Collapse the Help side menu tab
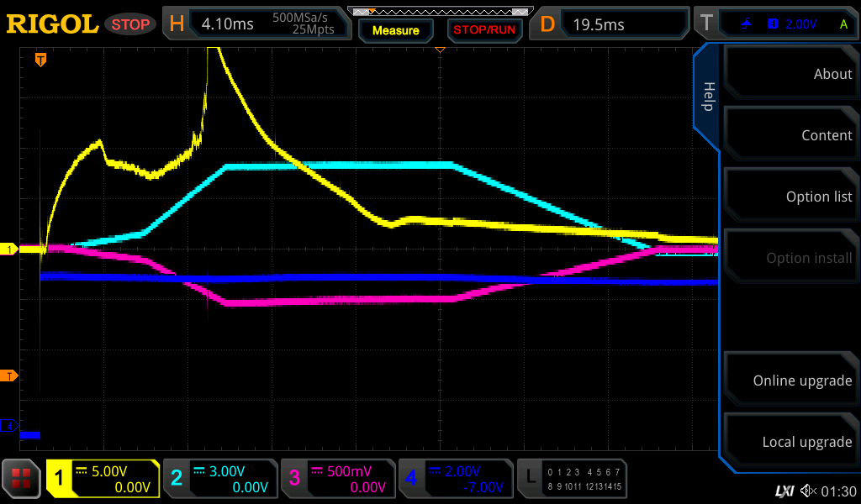Viewport: 861px width, 504px height. tap(707, 97)
